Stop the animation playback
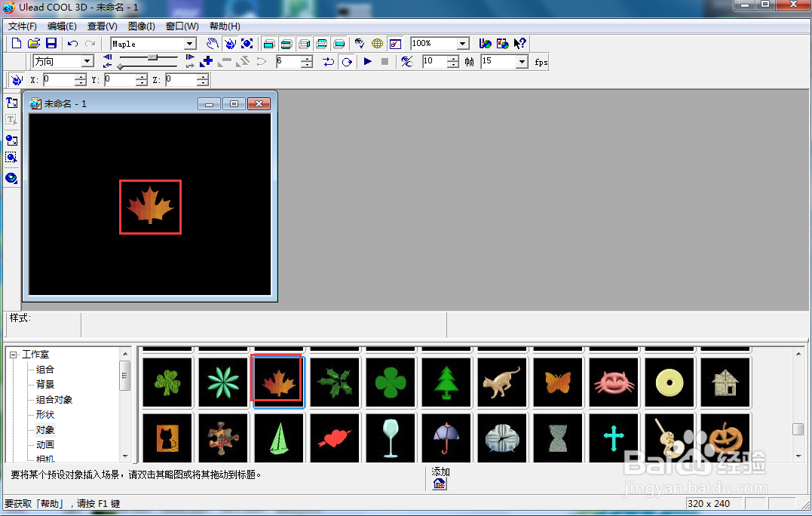This screenshot has width=812, height=516. 385,62
